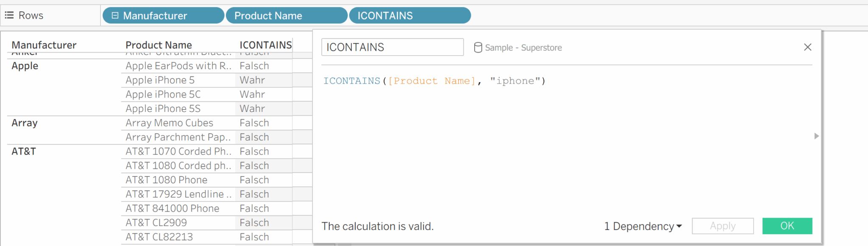
Task: Confirm the calculation with OK
Action: (x=787, y=226)
